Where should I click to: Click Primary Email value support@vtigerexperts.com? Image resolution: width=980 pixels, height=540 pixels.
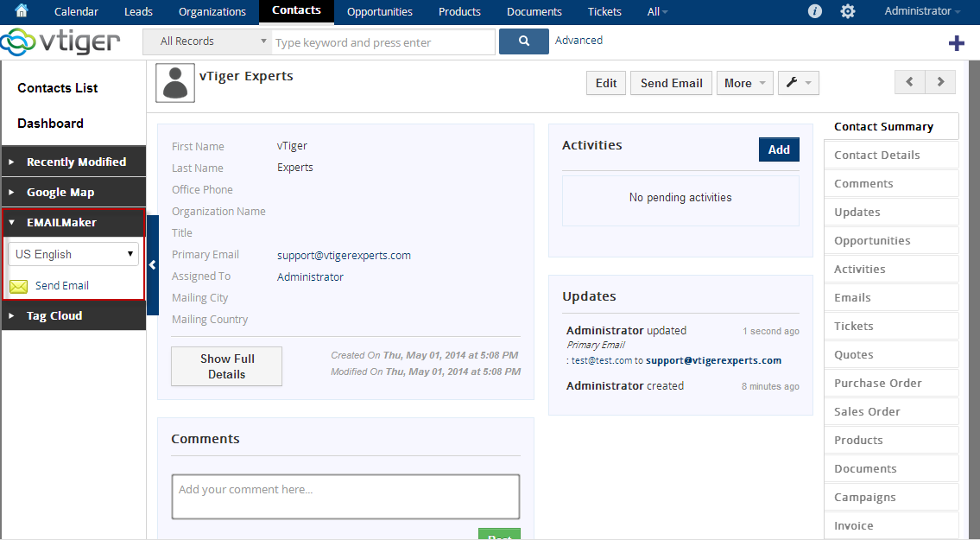[344, 255]
